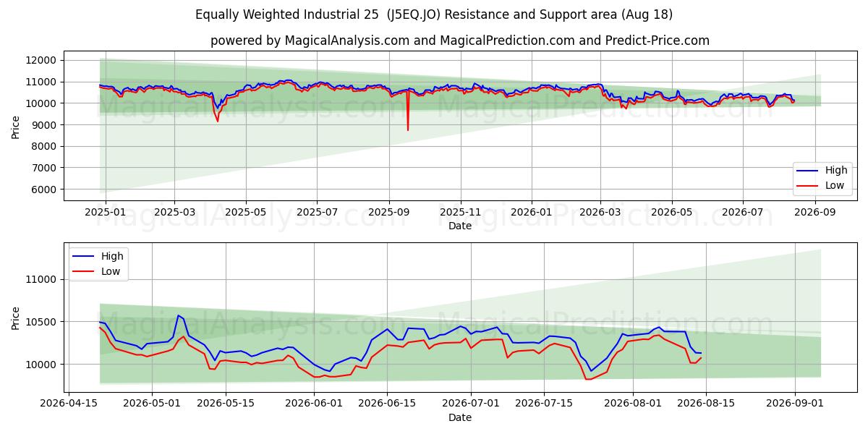Click the 2026-05-15 date tick on the lower chart
Screen dimensions: 868x434
pos(226,404)
